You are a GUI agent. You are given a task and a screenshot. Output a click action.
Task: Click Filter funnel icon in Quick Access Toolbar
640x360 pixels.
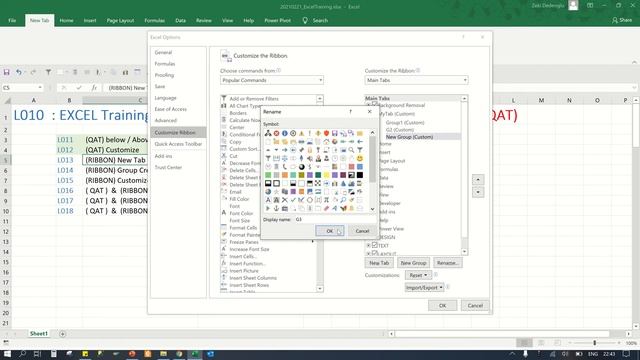(48, 72)
